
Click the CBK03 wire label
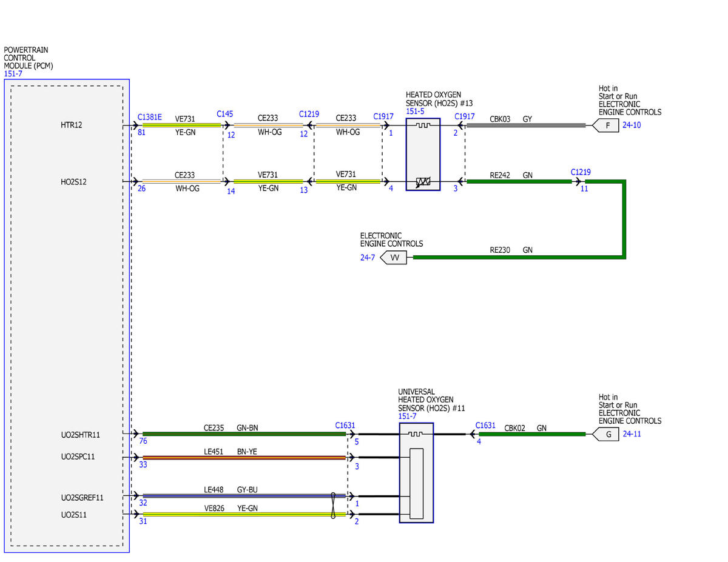coord(500,119)
